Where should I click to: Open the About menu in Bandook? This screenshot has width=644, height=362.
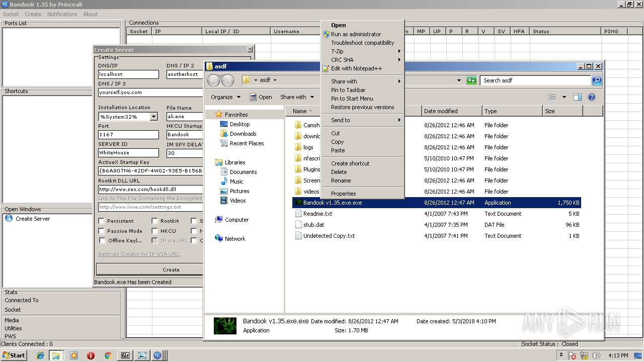coord(90,14)
